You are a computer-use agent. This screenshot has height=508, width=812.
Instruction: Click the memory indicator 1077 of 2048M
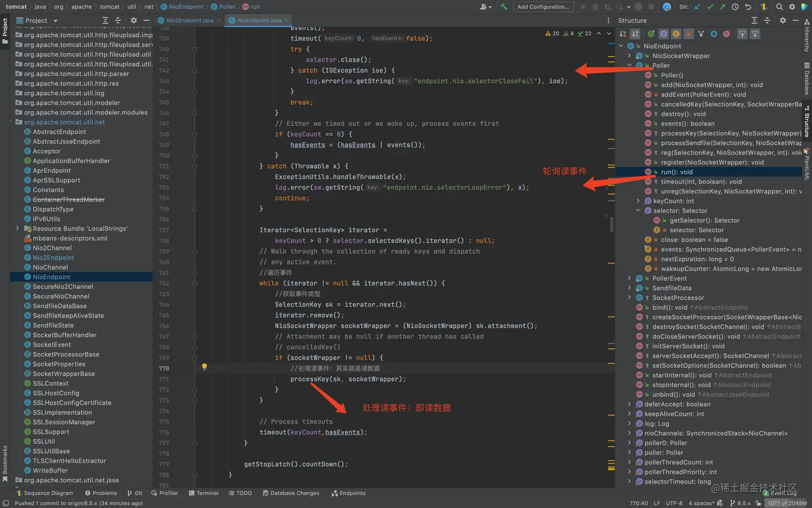click(787, 503)
